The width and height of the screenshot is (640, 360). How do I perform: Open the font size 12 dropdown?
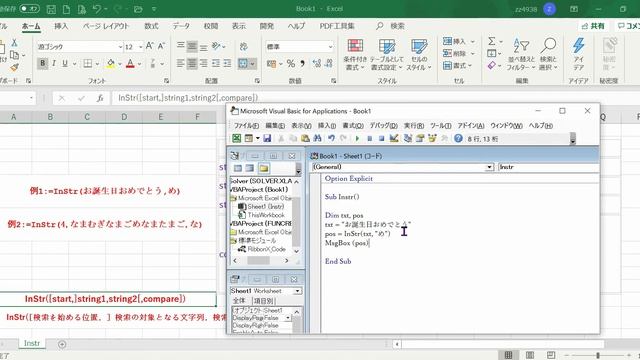click(x=140, y=47)
